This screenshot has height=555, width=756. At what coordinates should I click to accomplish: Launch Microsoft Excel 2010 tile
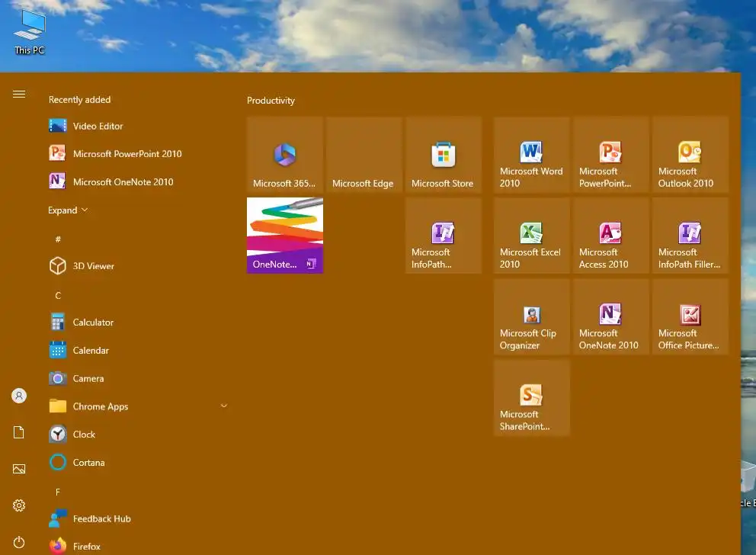click(532, 236)
